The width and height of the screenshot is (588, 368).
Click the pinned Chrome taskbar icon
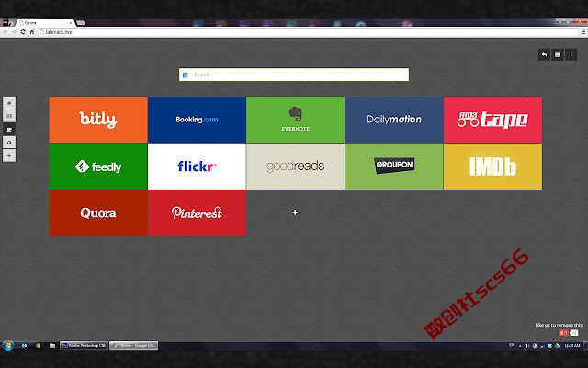[38, 345]
